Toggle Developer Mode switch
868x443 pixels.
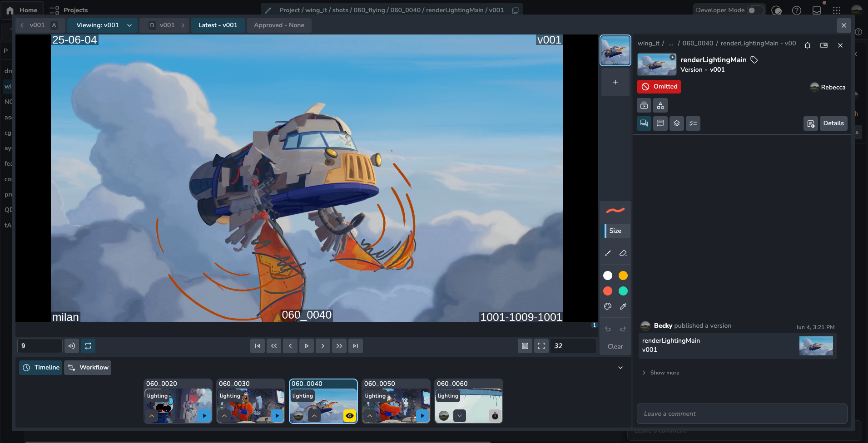754,10
